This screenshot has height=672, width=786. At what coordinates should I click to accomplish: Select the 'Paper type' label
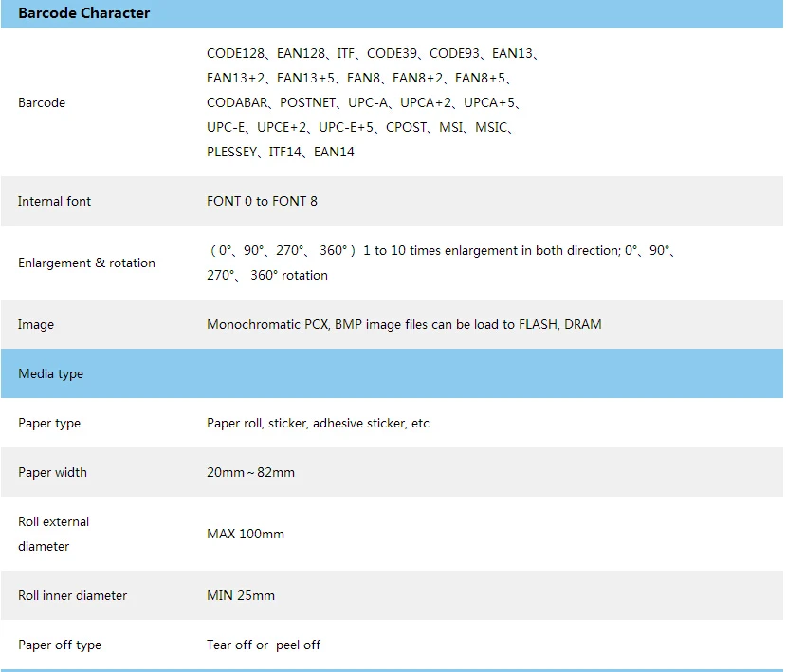(x=49, y=423)
